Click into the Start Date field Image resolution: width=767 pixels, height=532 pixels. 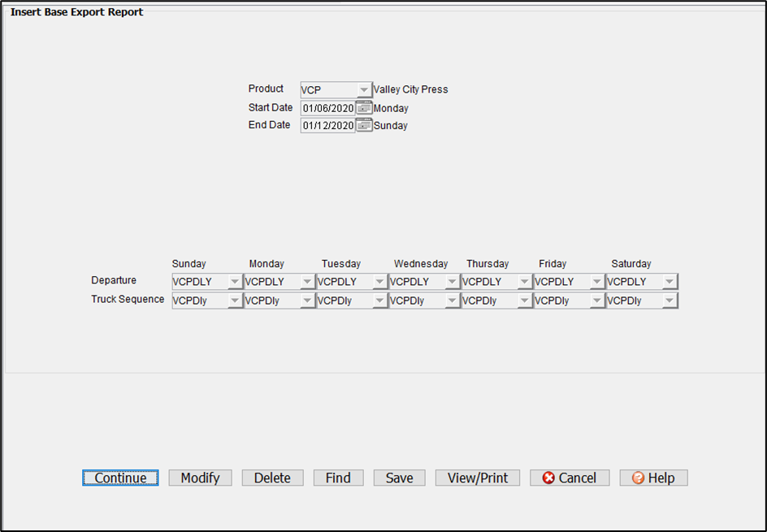pos(327,108)
